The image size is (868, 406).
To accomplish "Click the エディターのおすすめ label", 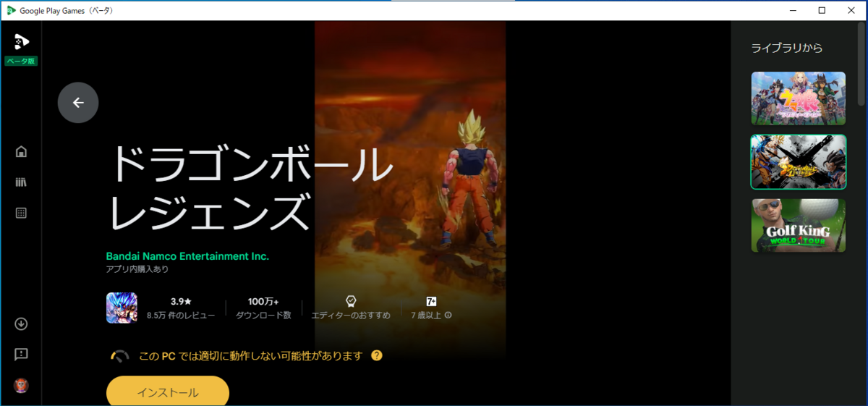I will click(351, 316).
